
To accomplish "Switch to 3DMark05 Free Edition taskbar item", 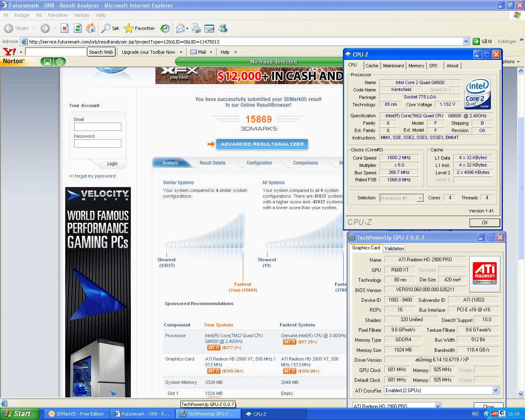I will [76, 414].
